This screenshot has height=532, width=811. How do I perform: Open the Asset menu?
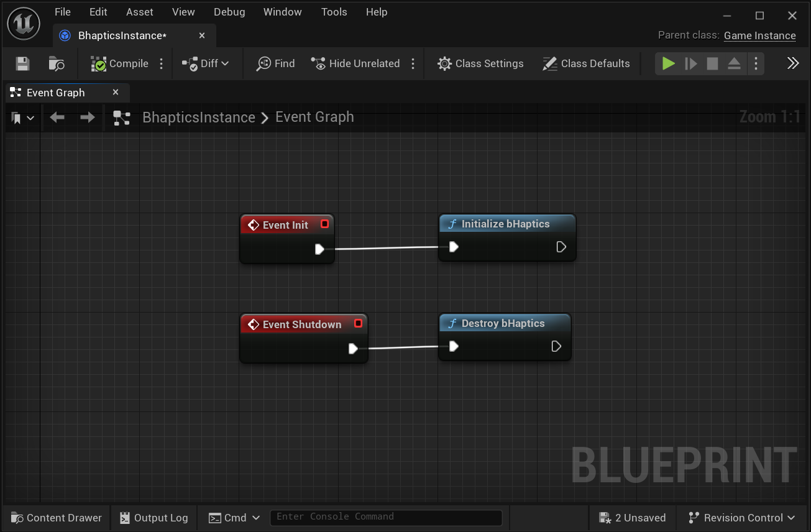point(140,12)
